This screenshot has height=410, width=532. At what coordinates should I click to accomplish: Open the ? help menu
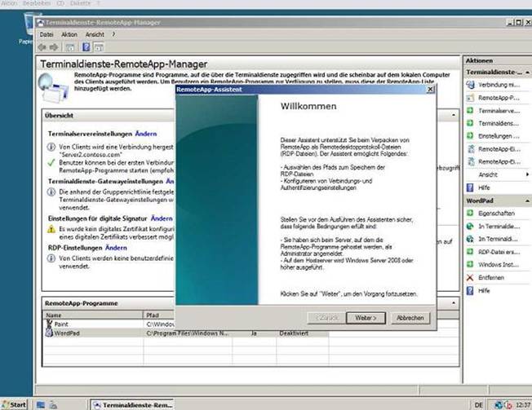[113, 34]
